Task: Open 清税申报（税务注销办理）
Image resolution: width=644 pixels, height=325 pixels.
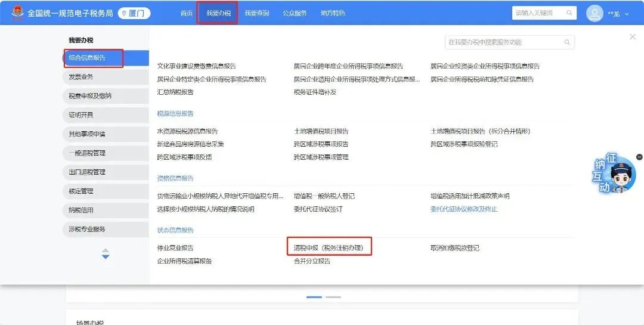Action: click(329, 248)
